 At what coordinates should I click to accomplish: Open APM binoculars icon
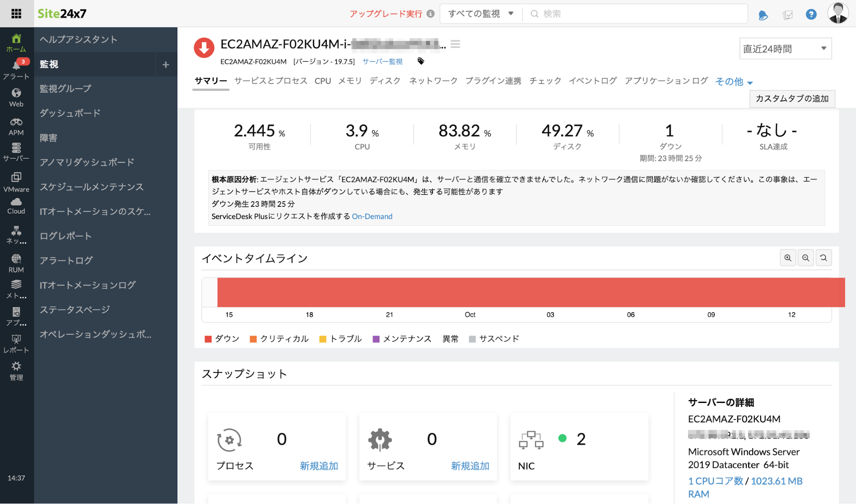pos(16,122)
